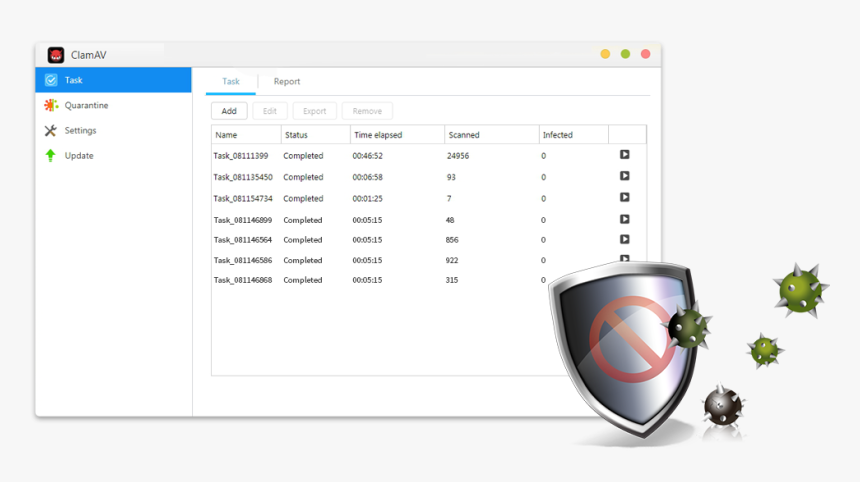Viewport: 860px width, 482px height.
Task: Select the Task tab
Action: (x=231, y=82)
